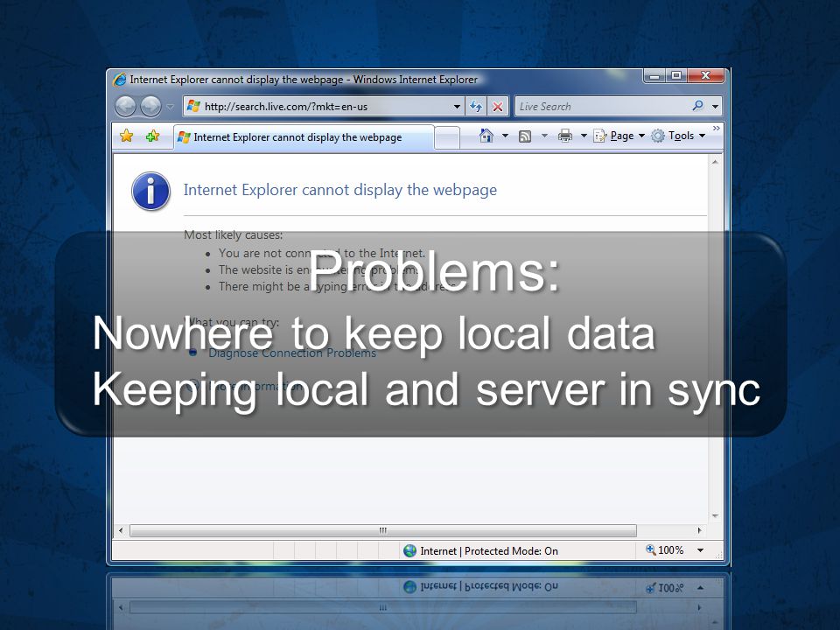Click the vertical scrollbar down arrow
The height and width of the screenshot is (630, 840).
[x=715, y=516]
